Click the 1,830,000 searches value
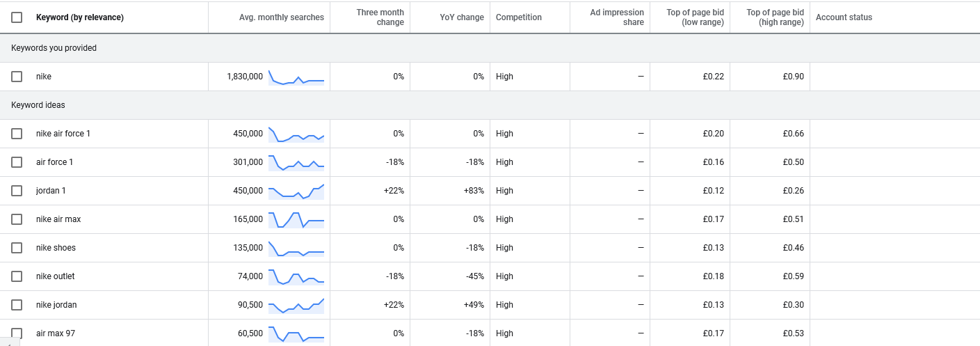Screen dimensions: 980x346 pyautogui.click(x=245, y=77)
